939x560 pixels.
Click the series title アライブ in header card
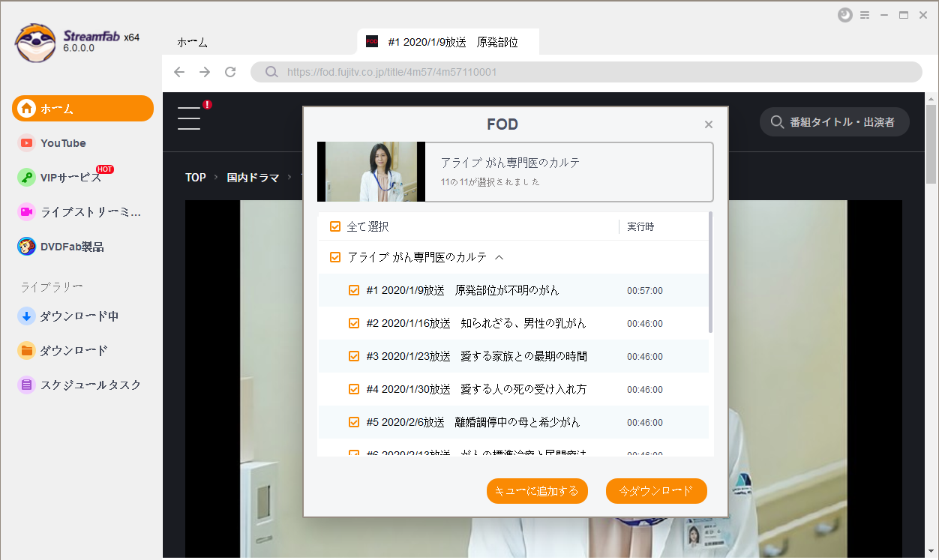click(510, 163)
